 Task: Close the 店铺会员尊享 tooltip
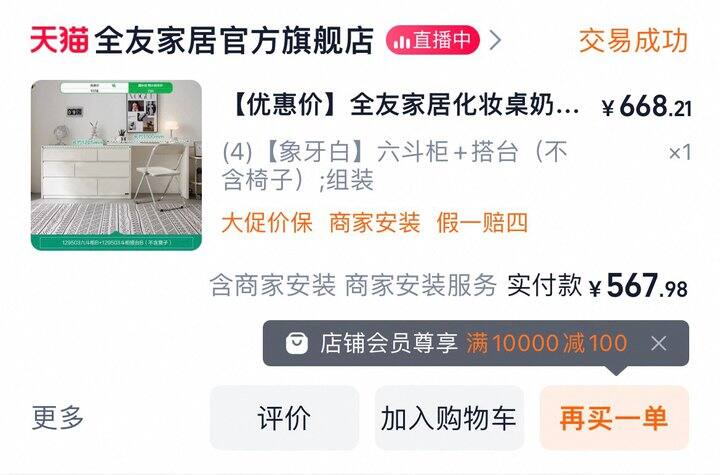coord(659,343)
